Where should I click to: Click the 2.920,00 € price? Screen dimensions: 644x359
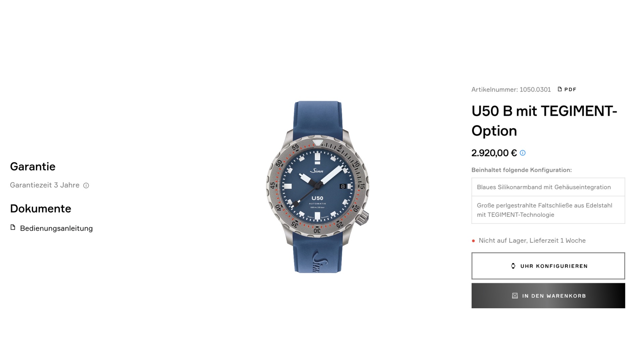tap(494, 153)
